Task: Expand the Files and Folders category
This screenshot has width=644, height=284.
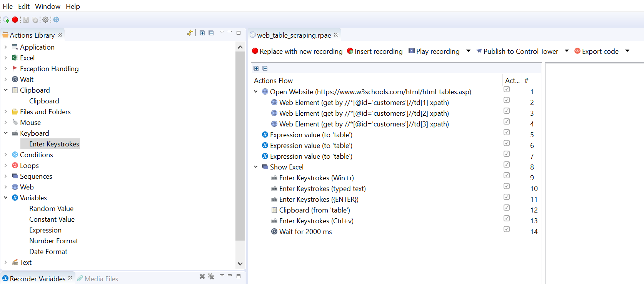Action: 5,111
